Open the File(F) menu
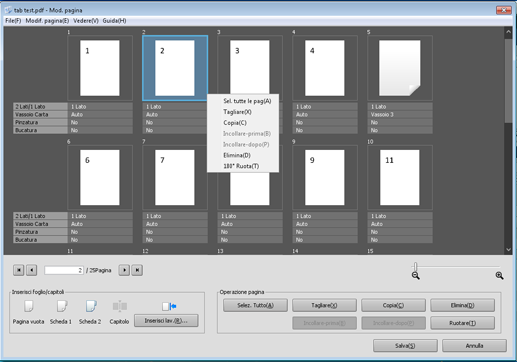517x362 pixels. point(13,21)
